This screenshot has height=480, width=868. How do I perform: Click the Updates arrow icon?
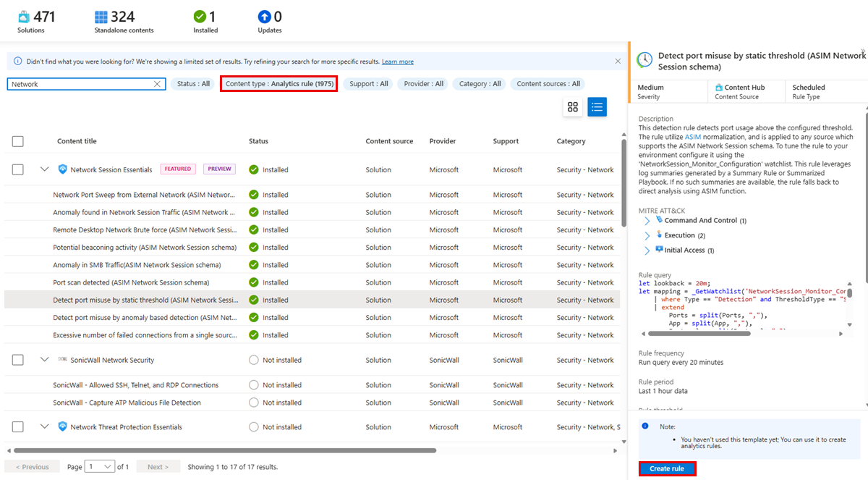264,16
